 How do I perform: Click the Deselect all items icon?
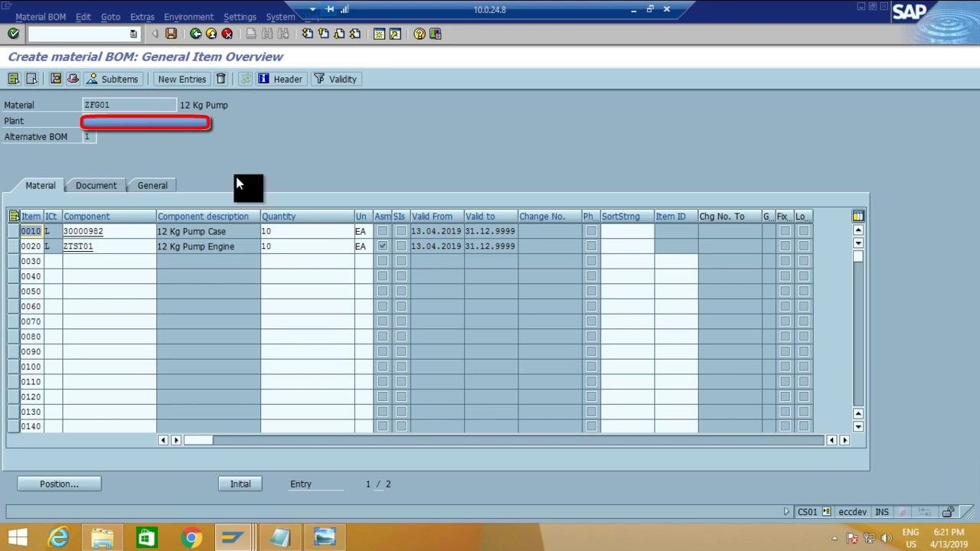[31, 79]
